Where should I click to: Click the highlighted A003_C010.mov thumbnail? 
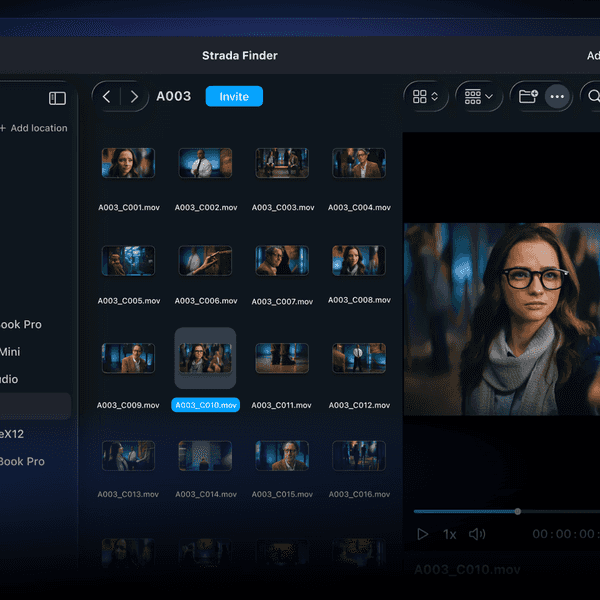pos(205,358)
